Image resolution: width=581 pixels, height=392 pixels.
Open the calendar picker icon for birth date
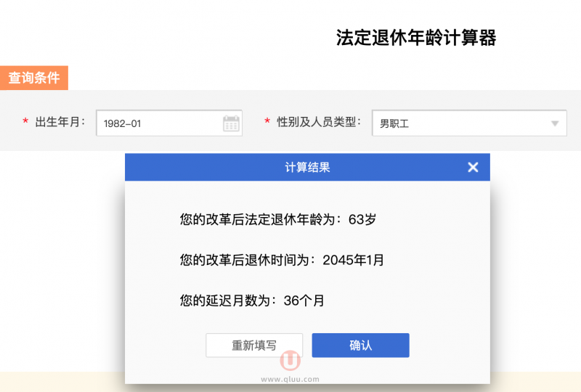[x=231, y=123]
